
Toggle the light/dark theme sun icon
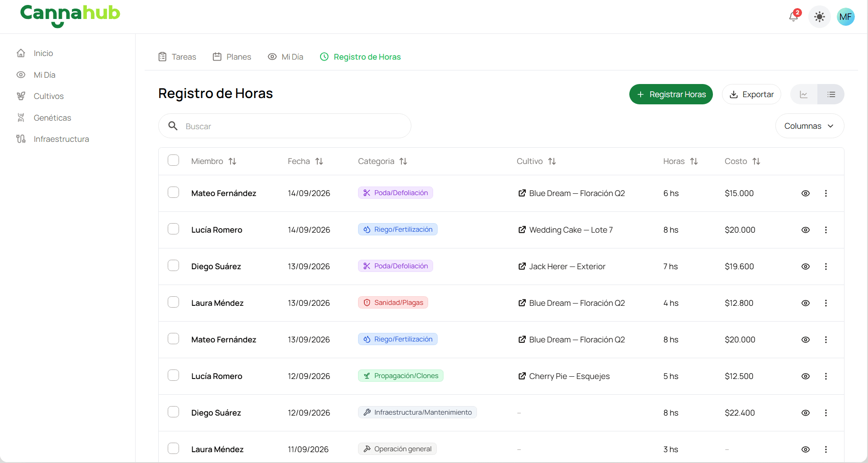(819, 17)
